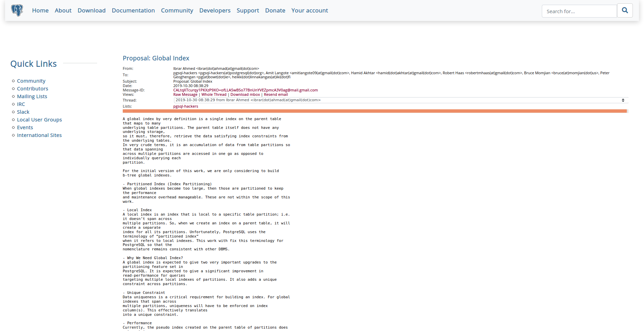
Task: Open Slack in Quick Links
Action: point(23,112)
